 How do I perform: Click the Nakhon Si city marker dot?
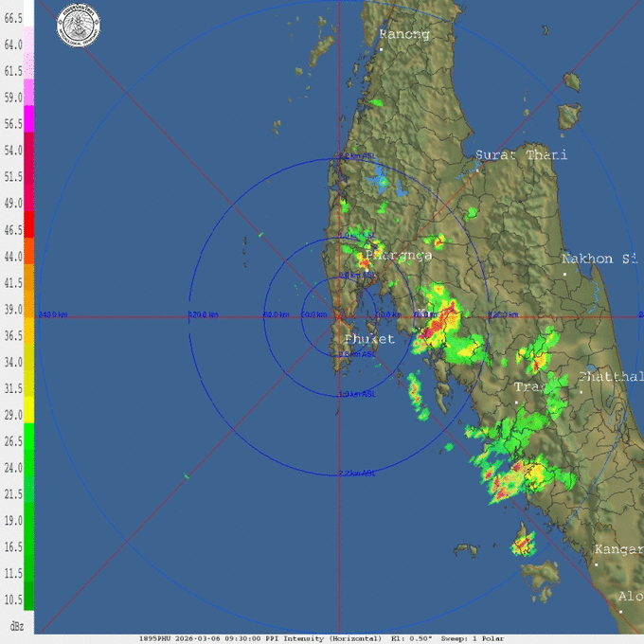[x=565, y=274]
